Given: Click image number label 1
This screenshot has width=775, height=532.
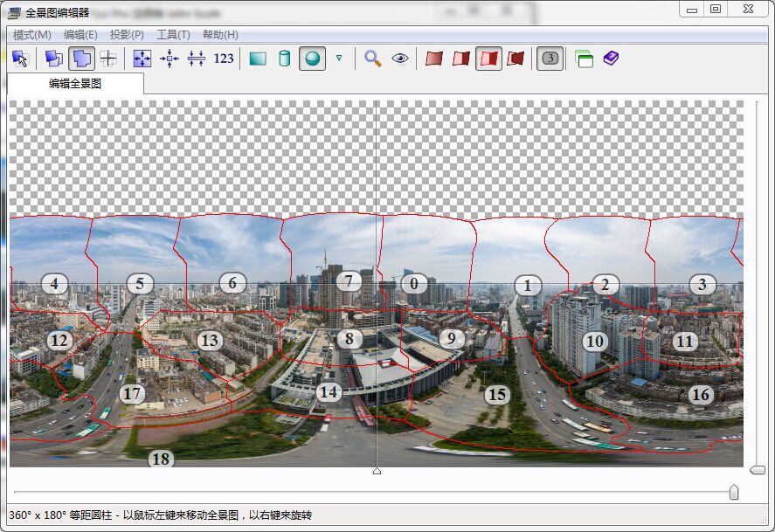Looking at the screenshot, I should click(528, 286).
